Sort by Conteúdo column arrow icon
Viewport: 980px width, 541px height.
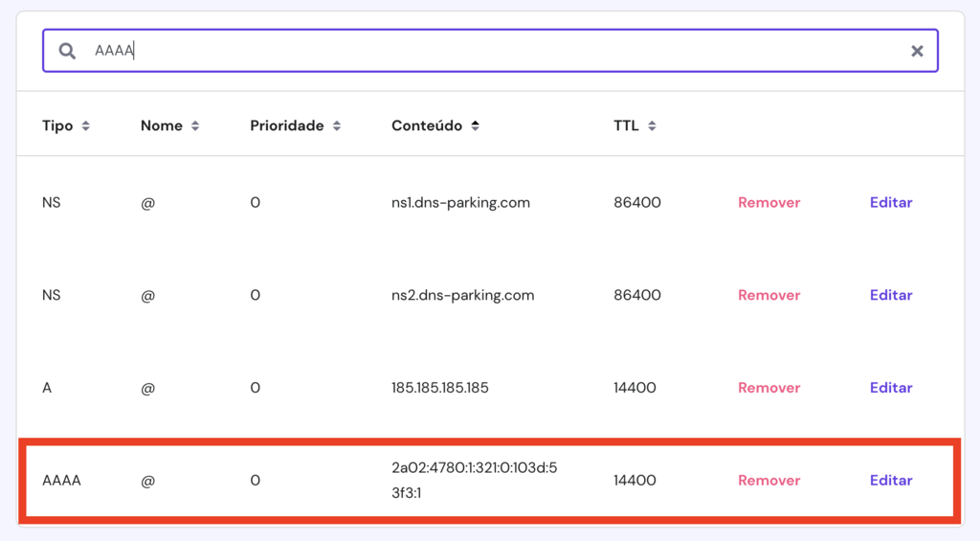(x=475, y=126)
